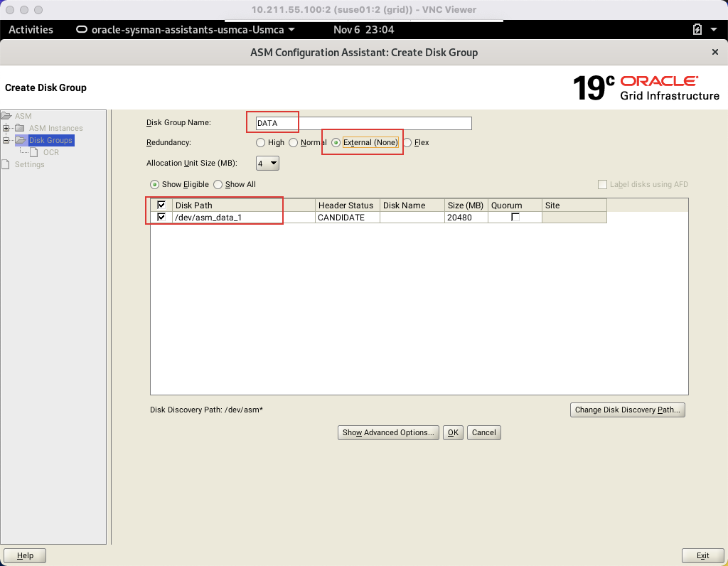
Task: Collapse the Disk Groups tree node
Action: tap(6, 140)
